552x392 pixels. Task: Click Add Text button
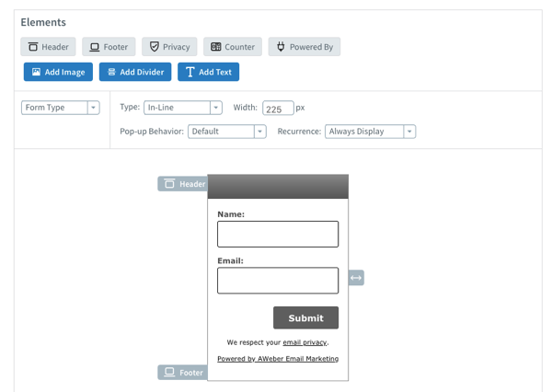pos(208,72)
